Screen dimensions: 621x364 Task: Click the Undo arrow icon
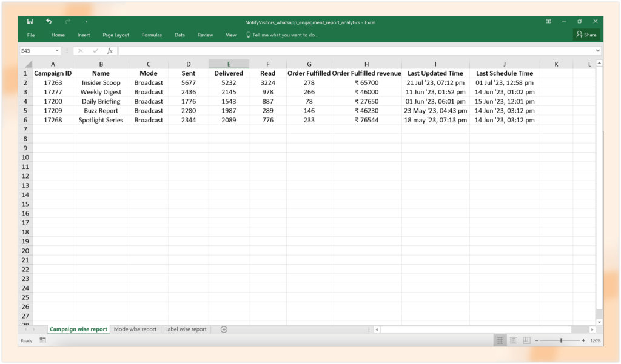(x=49, y=22)
